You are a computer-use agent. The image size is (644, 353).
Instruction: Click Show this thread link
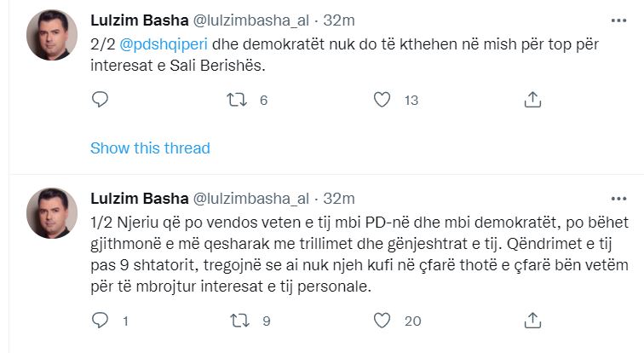point(150,148)
